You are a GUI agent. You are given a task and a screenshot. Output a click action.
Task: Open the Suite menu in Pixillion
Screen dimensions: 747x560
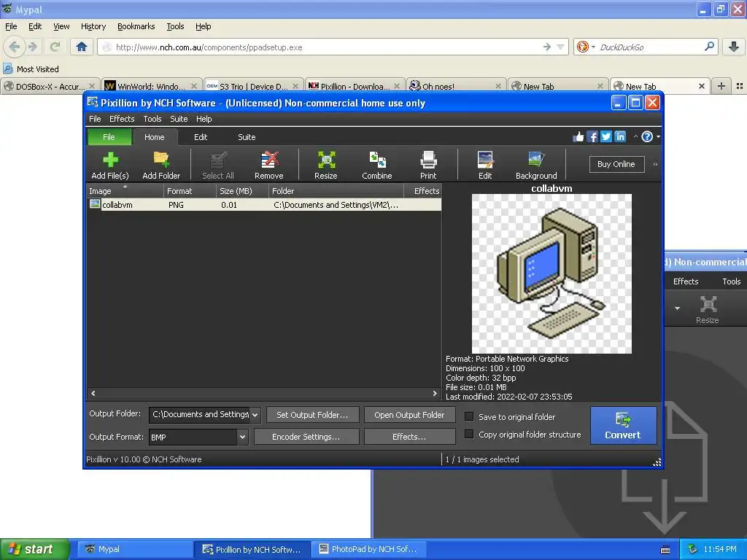[x=179, y=119]
